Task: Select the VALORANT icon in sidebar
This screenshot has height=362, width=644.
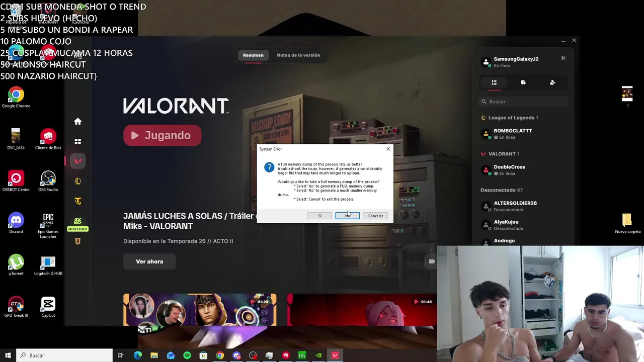Action: [77, 161]
